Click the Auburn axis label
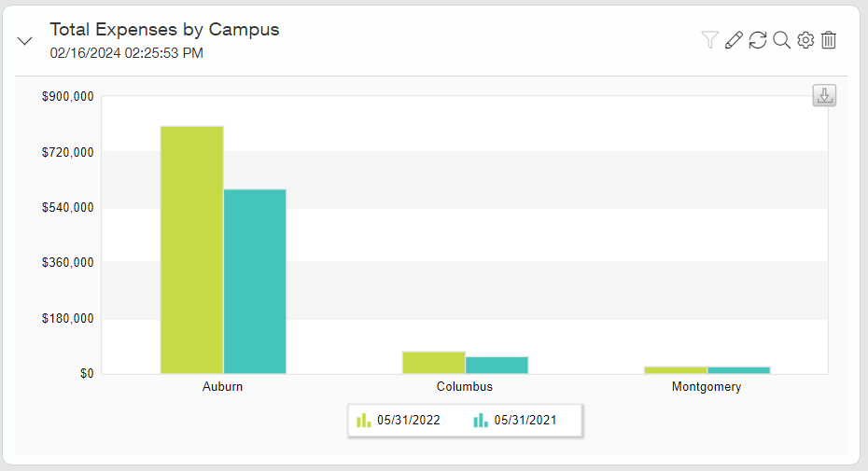Viewport: 868px width, 471px height. click(222, 386)
